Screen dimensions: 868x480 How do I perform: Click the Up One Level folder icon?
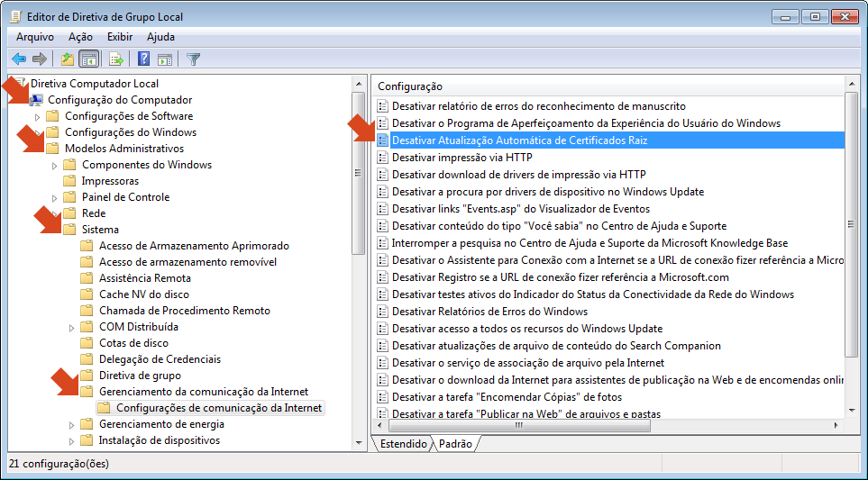(x=67, y=59)
